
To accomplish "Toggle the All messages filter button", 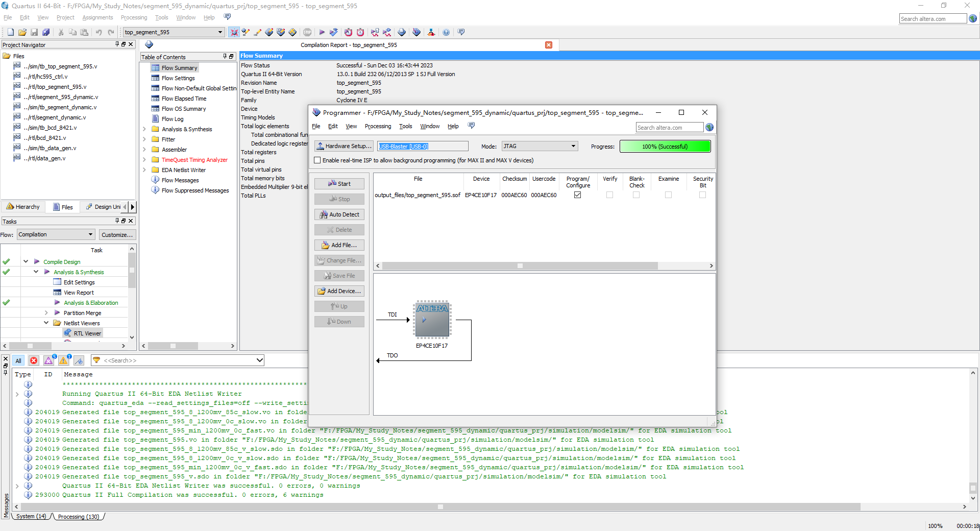I will pyautogui.click(x=18, y=360).
